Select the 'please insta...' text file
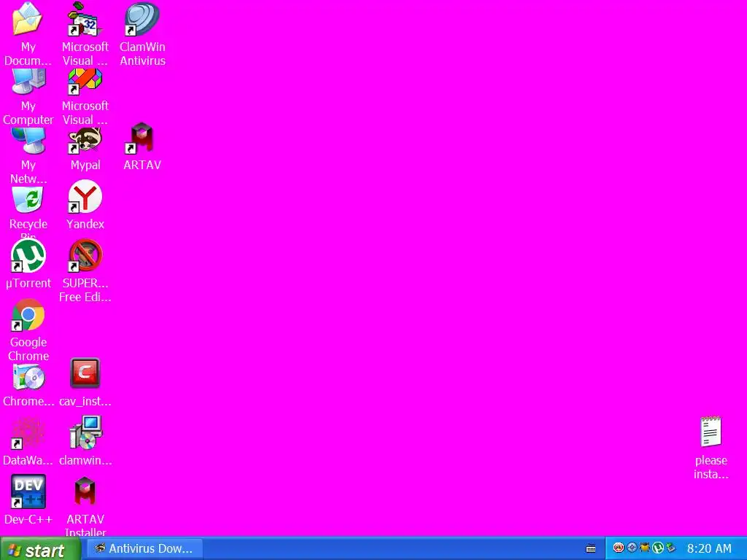This screenshot has height=560, width=747. tap(711, 448)
